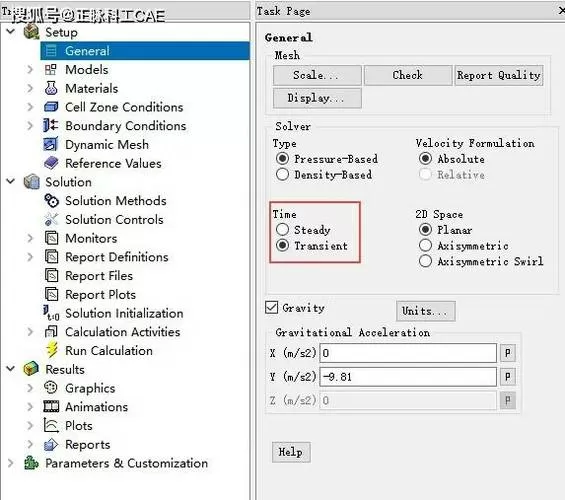Image resolution: width=565 pixels, height=500 pixels.
Task: Open the Reference Values icon
Action: (x=51, y=163)
